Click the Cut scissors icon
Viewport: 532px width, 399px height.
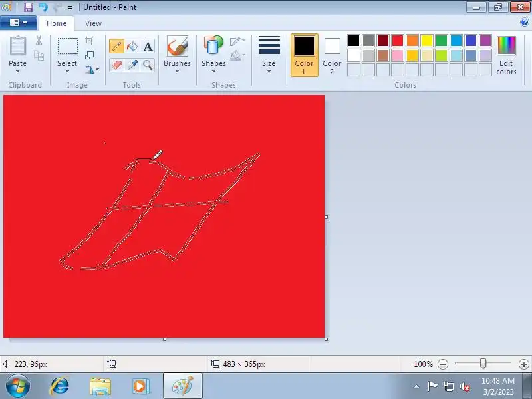coord(39,41)
